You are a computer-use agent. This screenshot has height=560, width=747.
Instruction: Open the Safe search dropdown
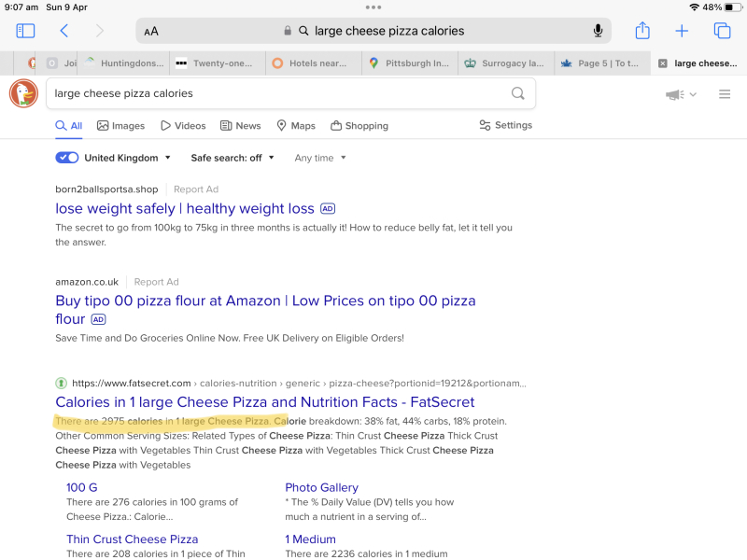232,158
